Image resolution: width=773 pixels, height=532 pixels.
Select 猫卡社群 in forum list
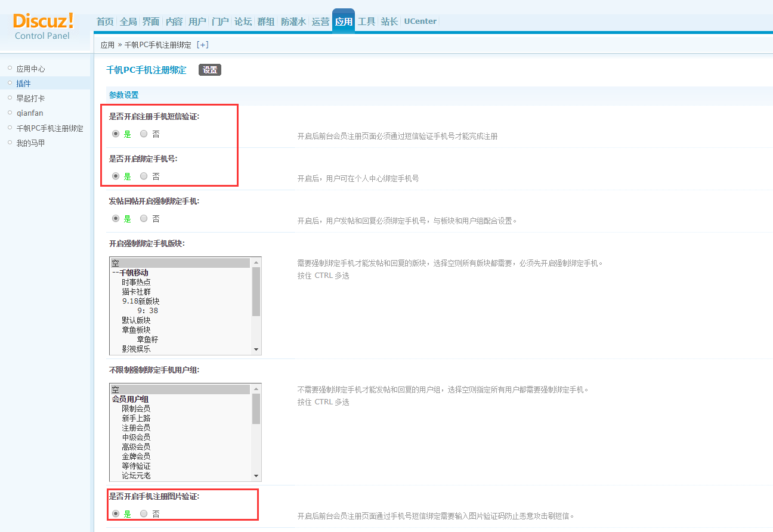(x=180, y=292)
